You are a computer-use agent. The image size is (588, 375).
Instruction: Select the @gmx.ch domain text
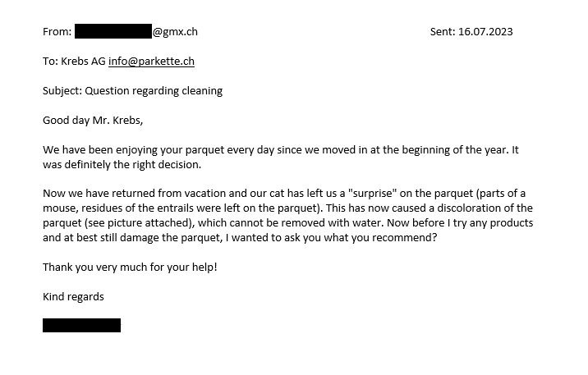pyautogui.click(x=175, y=31)
